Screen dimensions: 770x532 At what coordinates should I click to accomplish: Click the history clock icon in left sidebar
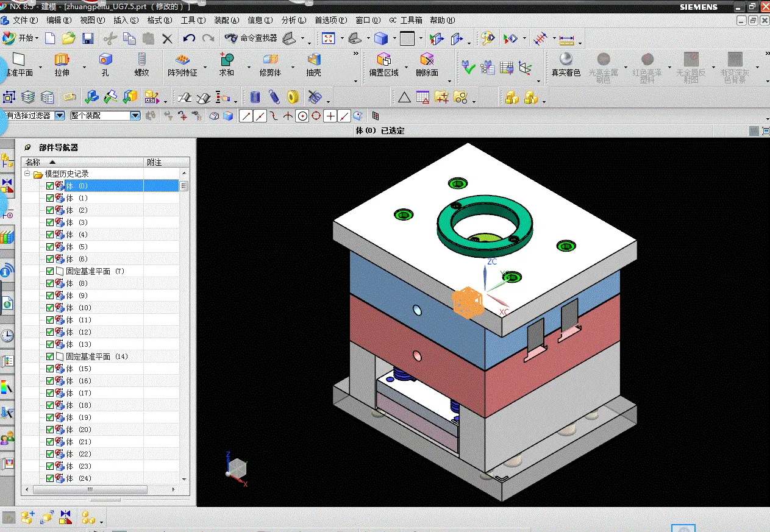coord(7,336)
